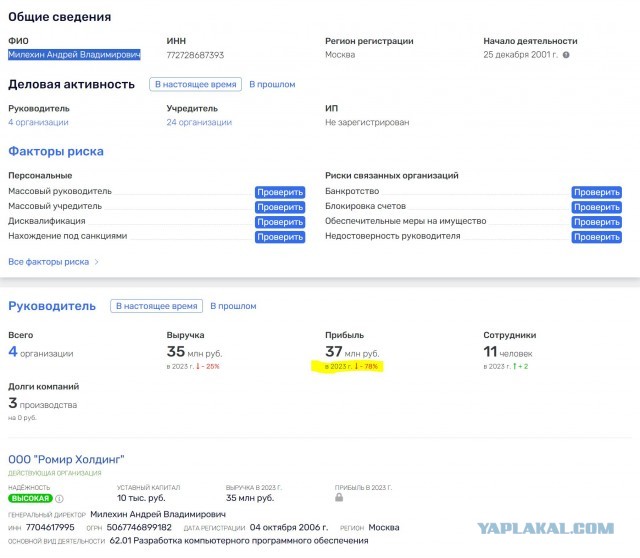Click ВЫСОКАЯ reliability badge
The image size is (640, 558).
coord(31,498)
